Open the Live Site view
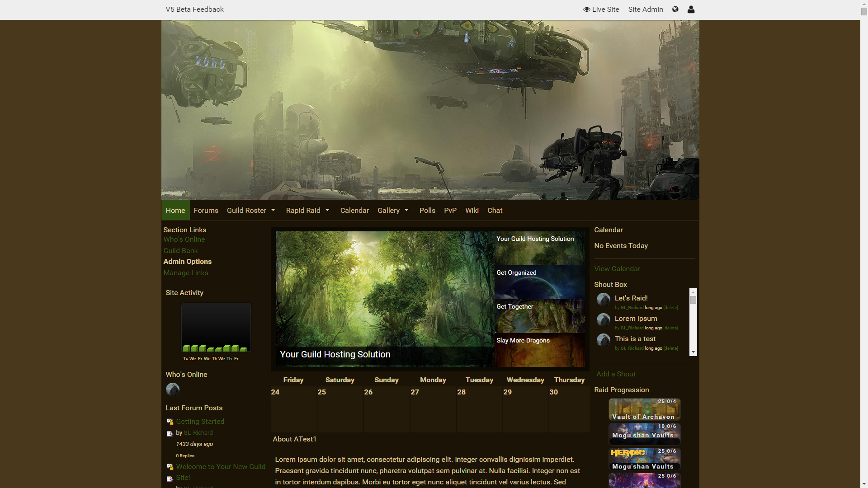Image resolution: width=868 pixels, height=488 pixels. point(601,9)
